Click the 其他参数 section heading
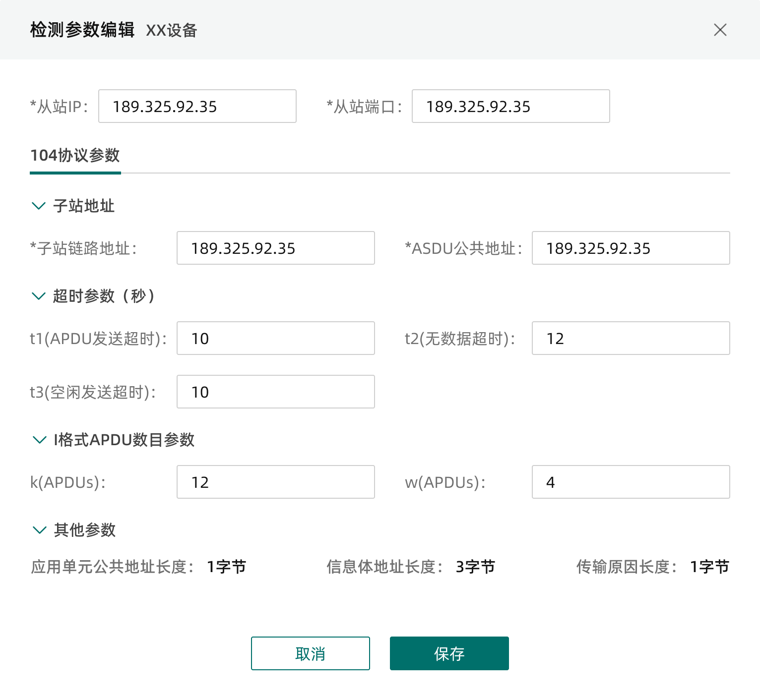 (84, 530)
